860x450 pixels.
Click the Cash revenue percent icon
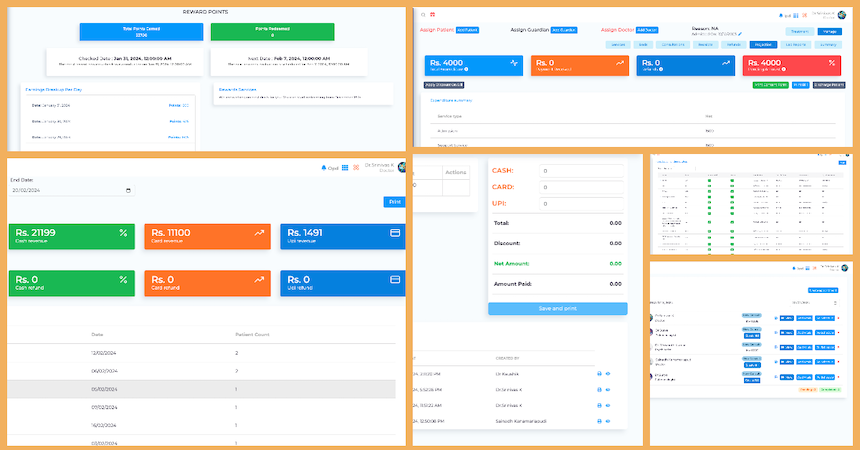[123, 233]
